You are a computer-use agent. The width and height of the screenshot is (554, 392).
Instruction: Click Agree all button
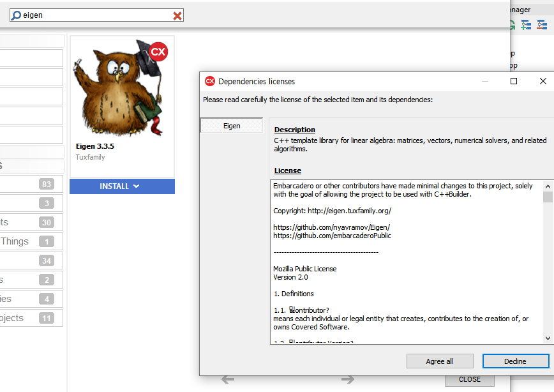(440, 361)
